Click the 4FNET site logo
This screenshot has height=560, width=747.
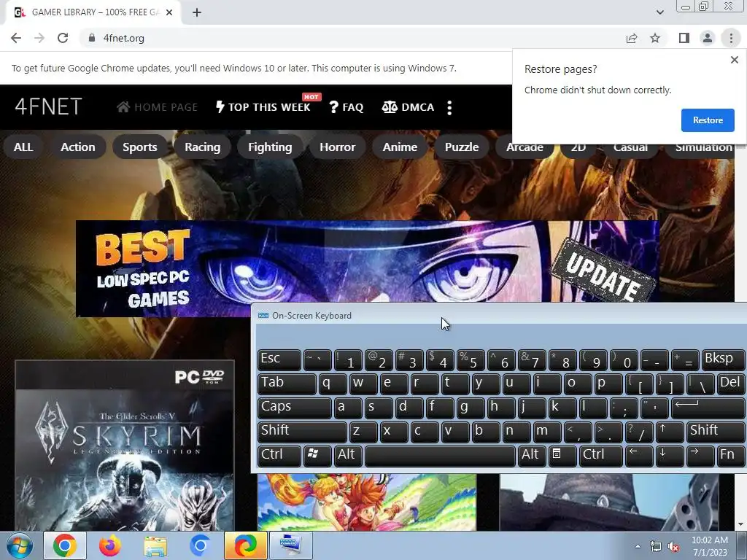click(48, 106)
